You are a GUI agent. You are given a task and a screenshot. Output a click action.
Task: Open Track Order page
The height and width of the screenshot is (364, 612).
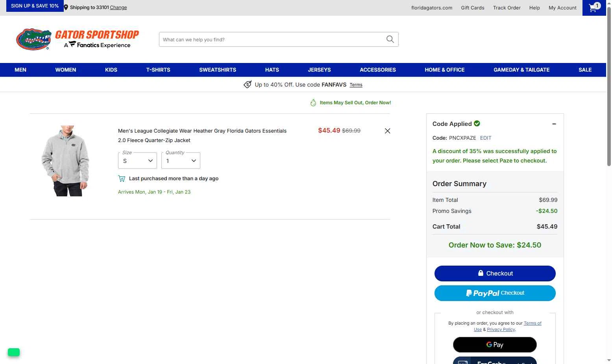click(x=507, y=8)
